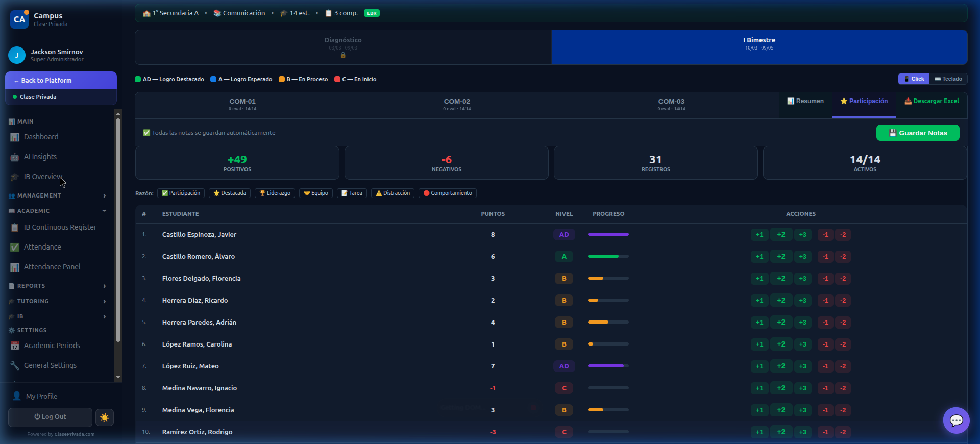Open the ClasePrivada.com link
Viewport: 980px width, 444px height.
click(75, 434)
